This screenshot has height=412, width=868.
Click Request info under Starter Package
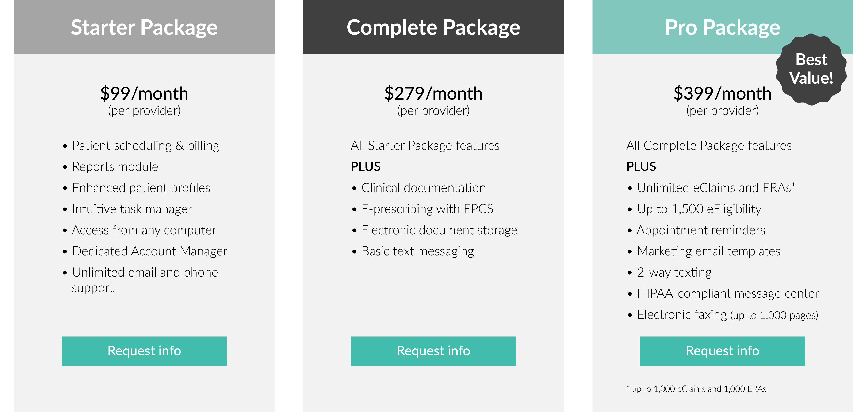click(x=144, y=351)
